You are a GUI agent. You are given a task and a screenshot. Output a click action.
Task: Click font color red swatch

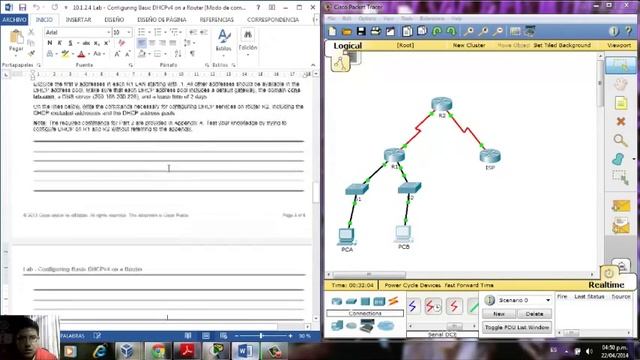coord(81,54)
